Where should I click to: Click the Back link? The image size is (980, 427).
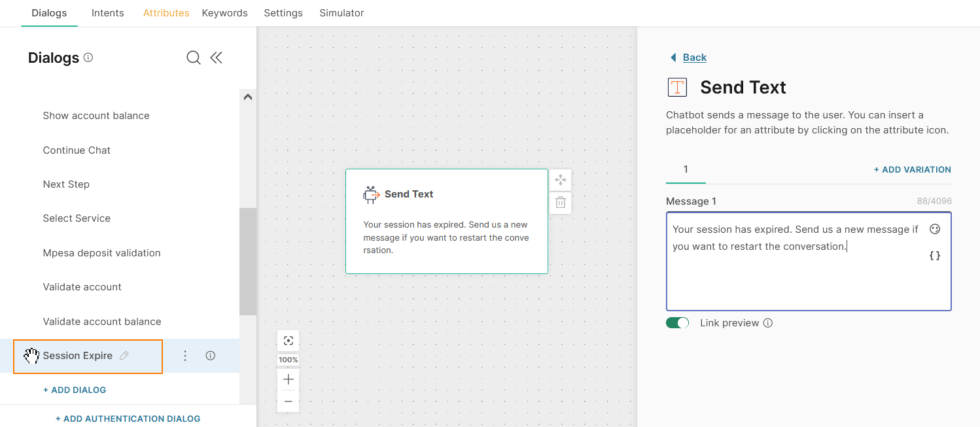pyautogui.click(x=694, y=58)
